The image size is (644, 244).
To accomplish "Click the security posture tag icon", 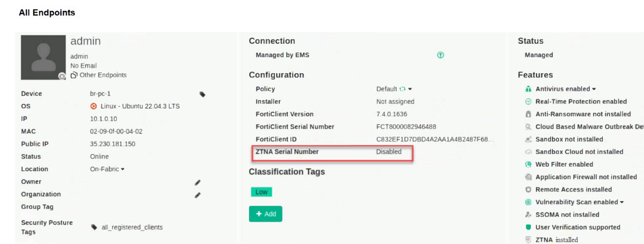I will (x=94, y=227).
